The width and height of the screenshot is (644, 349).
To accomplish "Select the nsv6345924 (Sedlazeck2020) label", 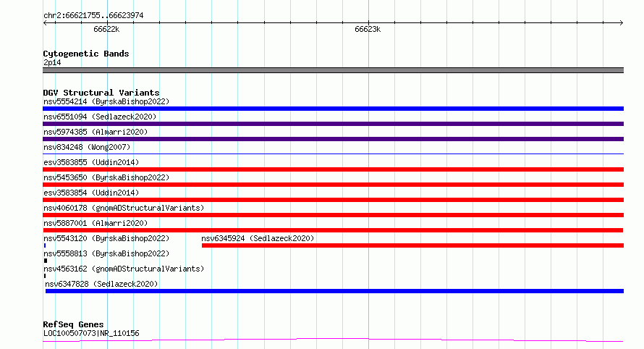I will [258, 238].
